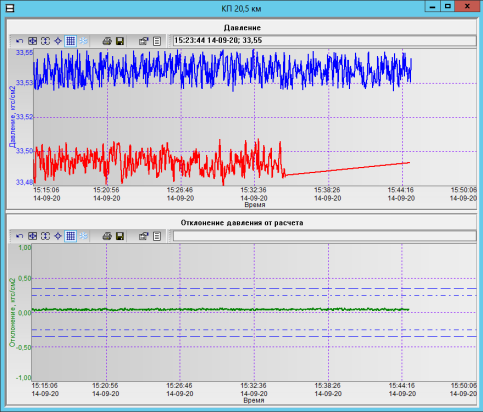Viewport: 483px width, 412px height.
Task: Toggle grid display in pressure chart toolbar
Action: pos(71,41)
